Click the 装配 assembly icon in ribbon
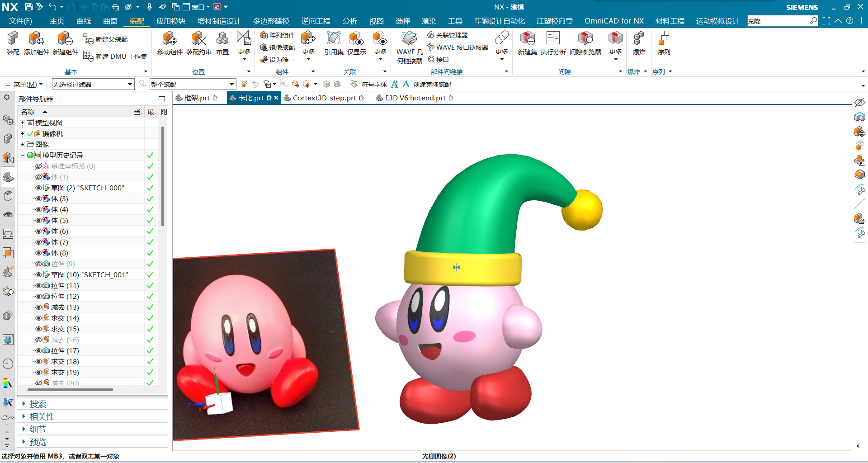868x463 pixels. 13,43
